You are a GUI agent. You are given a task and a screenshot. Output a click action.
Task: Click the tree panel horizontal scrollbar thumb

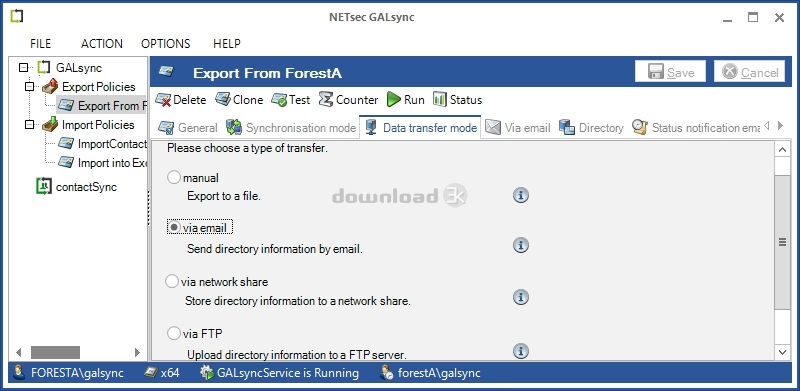point(55,352)
